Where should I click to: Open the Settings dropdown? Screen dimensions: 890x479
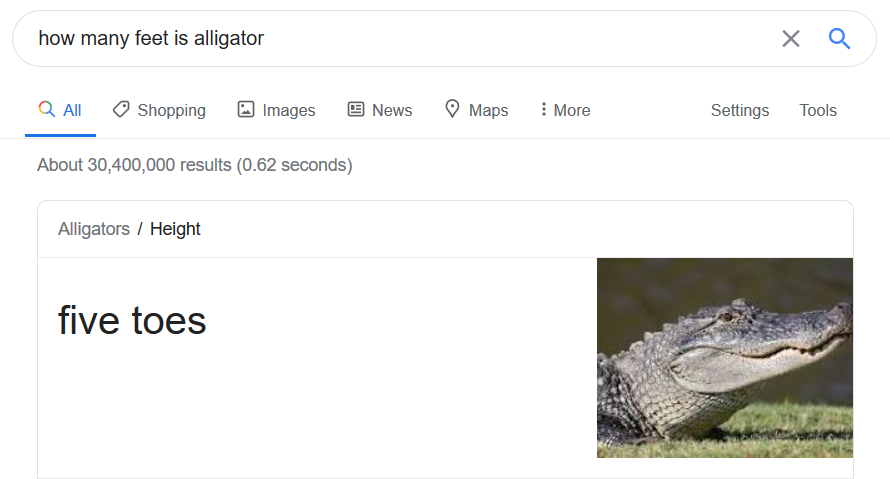(740, 110)
